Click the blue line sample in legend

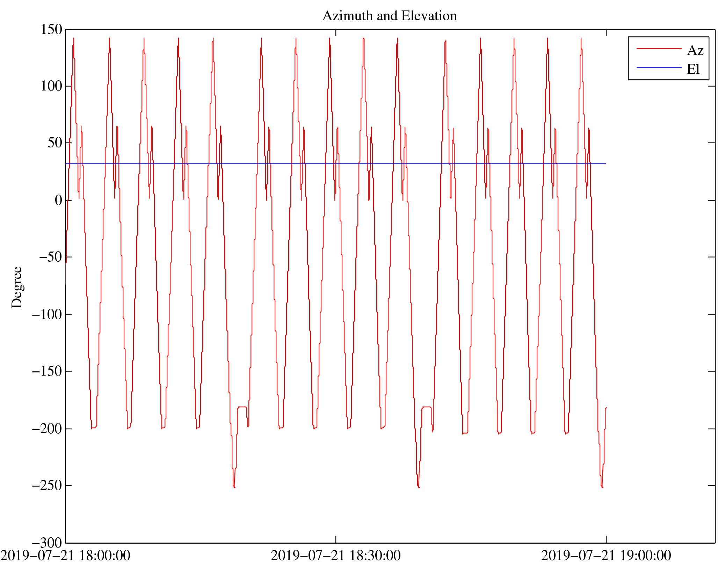pos(659,67)
